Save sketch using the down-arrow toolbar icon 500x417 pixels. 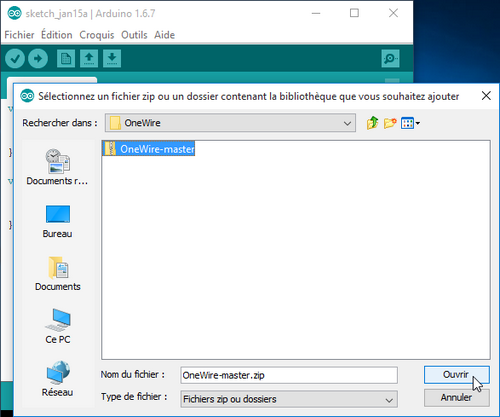112,59
